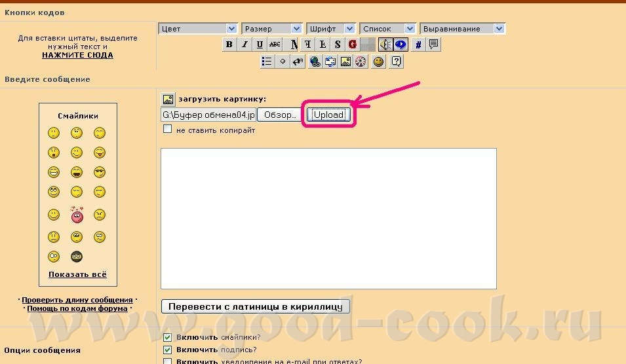Insert the black ninja smiley

pos(77,257)
